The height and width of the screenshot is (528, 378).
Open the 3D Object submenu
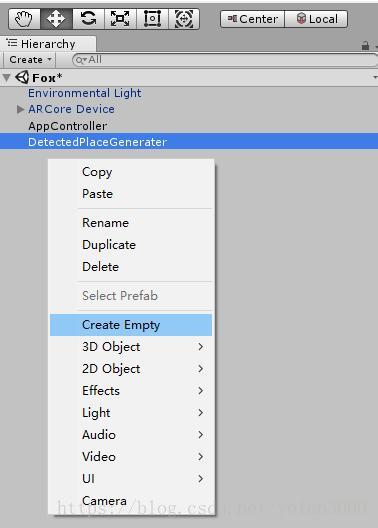pos(131,347)
